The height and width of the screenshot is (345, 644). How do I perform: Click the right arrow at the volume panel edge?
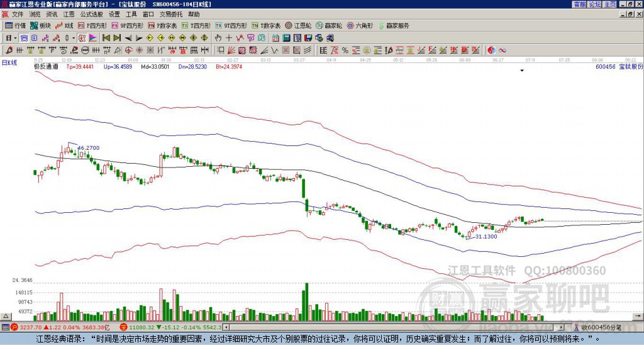click(638, 316)
